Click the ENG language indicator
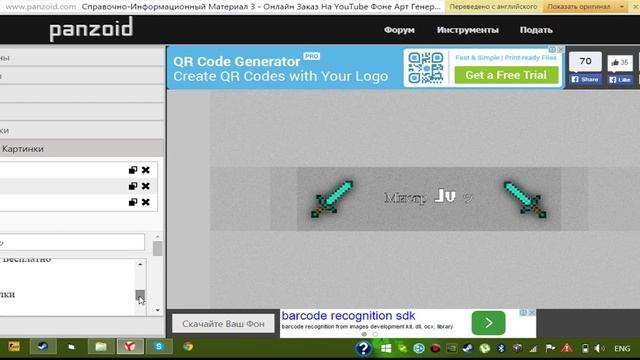 tap(622, 349)
